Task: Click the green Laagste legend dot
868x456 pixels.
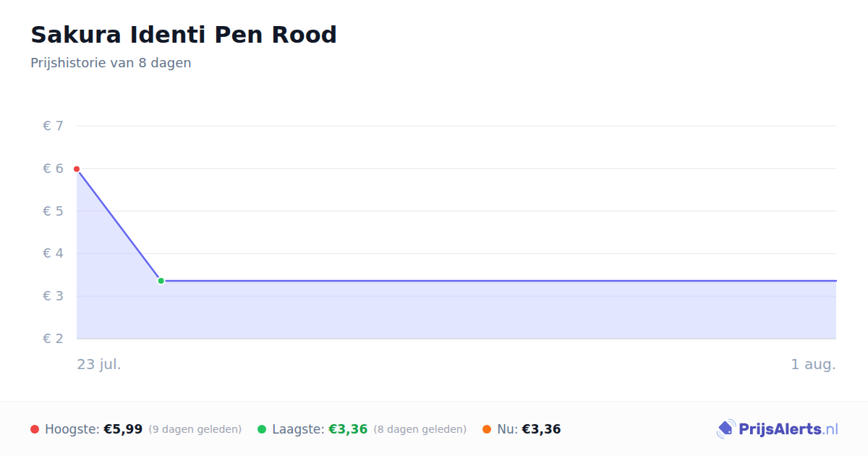Action: point(262,429)
